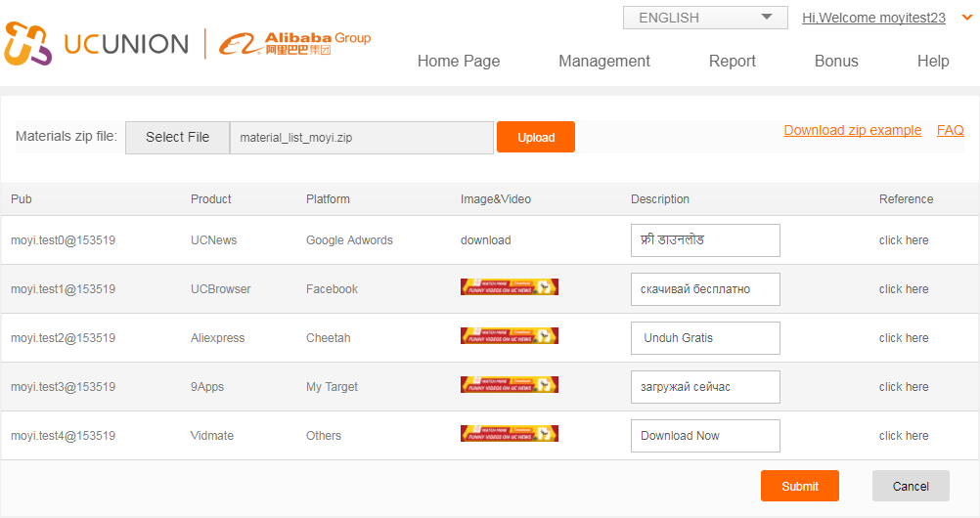
Task: Click the UC Union logo icon
Action: pos(27,44)
